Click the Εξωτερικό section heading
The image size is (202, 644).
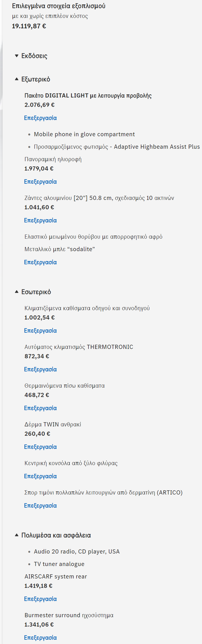pyautogui.click(x=36, y=79)
